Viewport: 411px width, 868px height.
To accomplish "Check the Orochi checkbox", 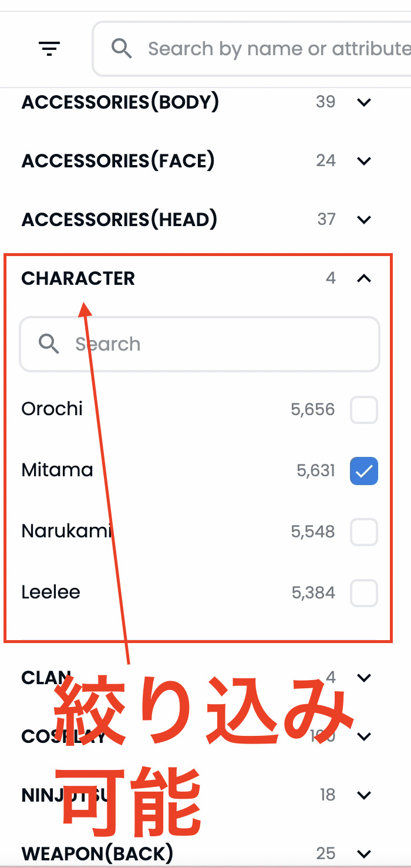I will click(364, 410).
